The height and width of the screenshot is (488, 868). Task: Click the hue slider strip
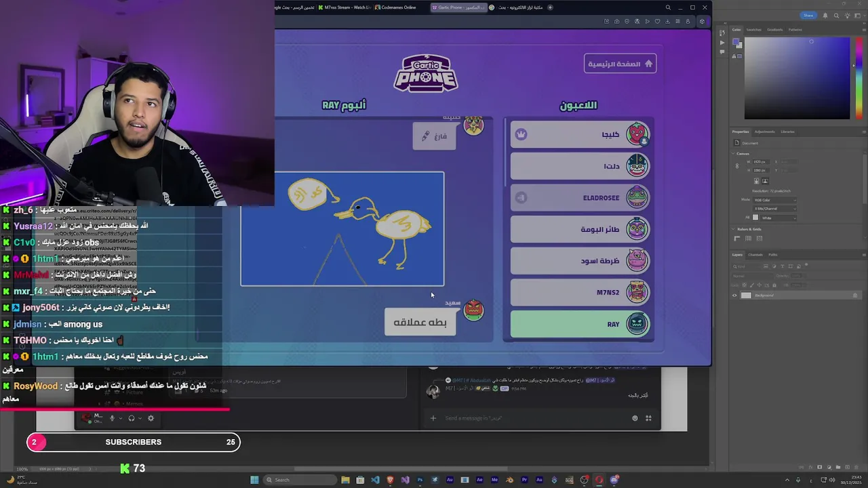pyautogui.click(x=859, y=78)
